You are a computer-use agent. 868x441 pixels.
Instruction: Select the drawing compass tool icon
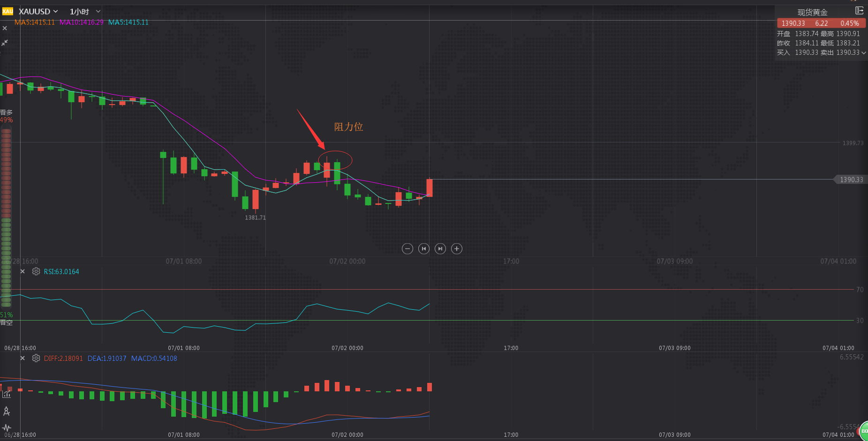click(x=7, y=411)
